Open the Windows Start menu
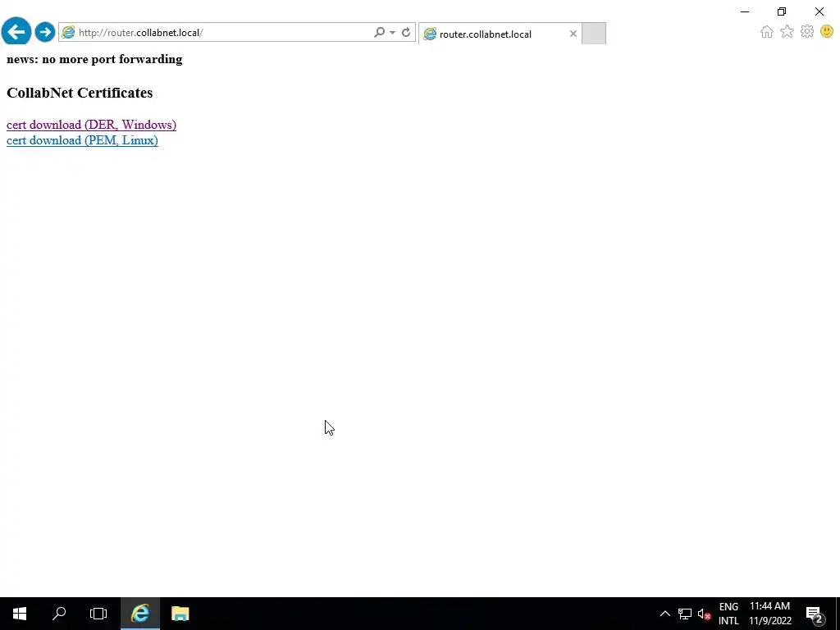 tap(20, 614)
